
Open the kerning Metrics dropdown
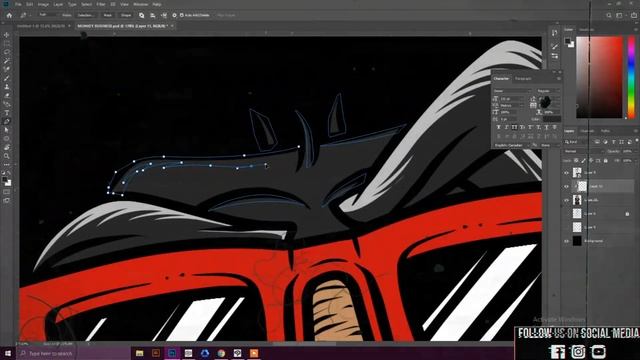click(512, 105)
